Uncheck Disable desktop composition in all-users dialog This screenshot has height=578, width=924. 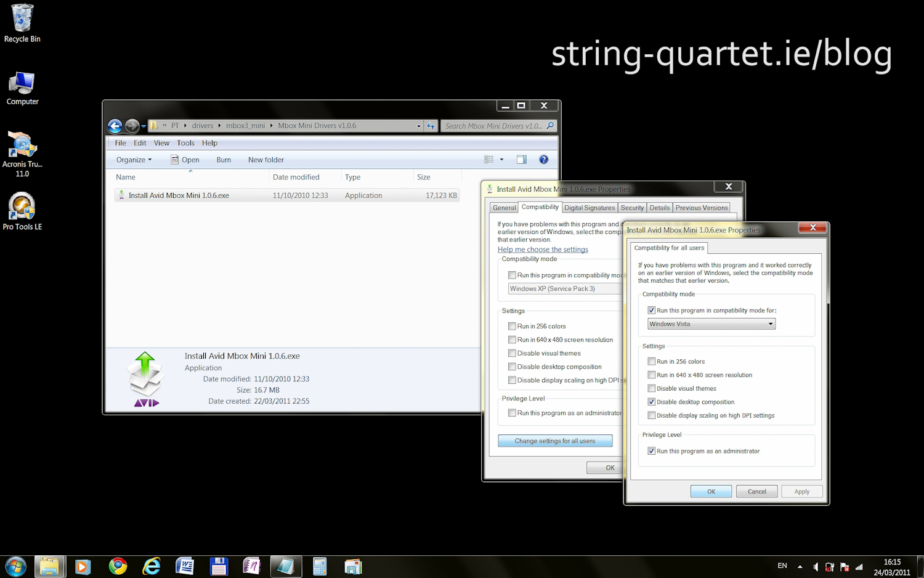coord(651,402)
